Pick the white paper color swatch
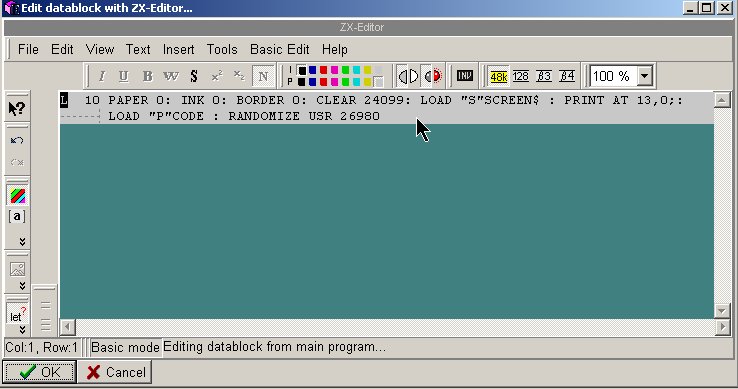Screen dimensions: 738x389 (378, 82)
